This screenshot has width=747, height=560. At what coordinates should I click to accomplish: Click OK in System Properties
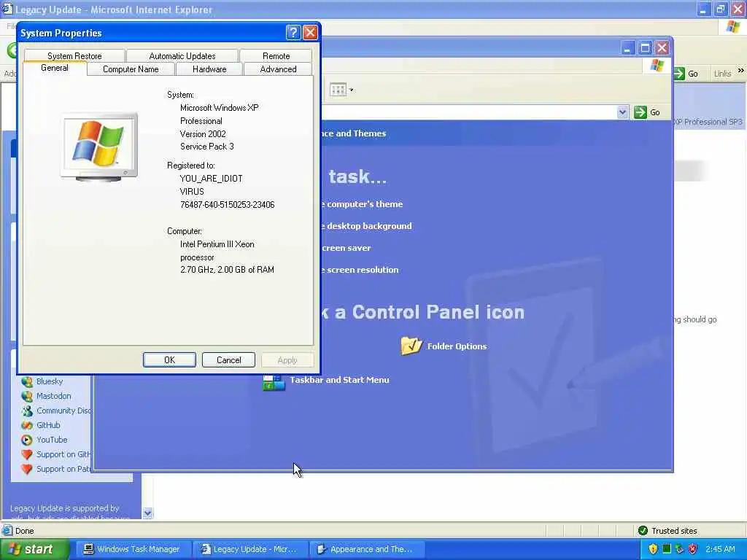pos(169,360)
